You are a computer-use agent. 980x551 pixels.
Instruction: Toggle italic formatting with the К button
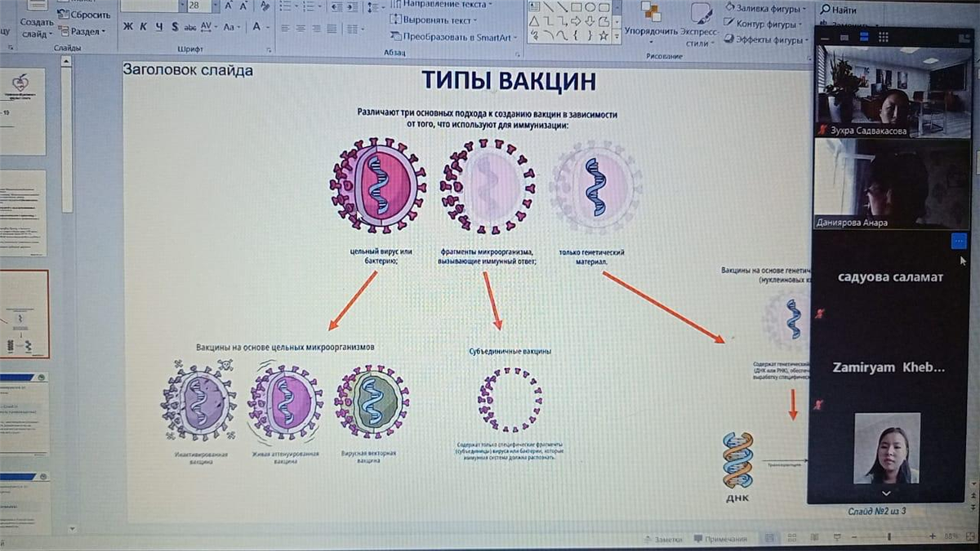(x=144, y=26)
